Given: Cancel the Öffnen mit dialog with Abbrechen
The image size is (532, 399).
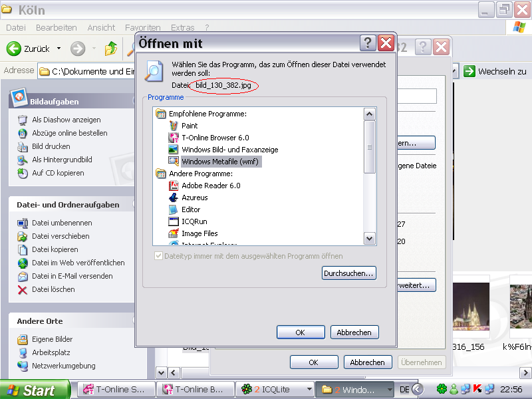Looking at the screenshot, I should pos(354,332).
